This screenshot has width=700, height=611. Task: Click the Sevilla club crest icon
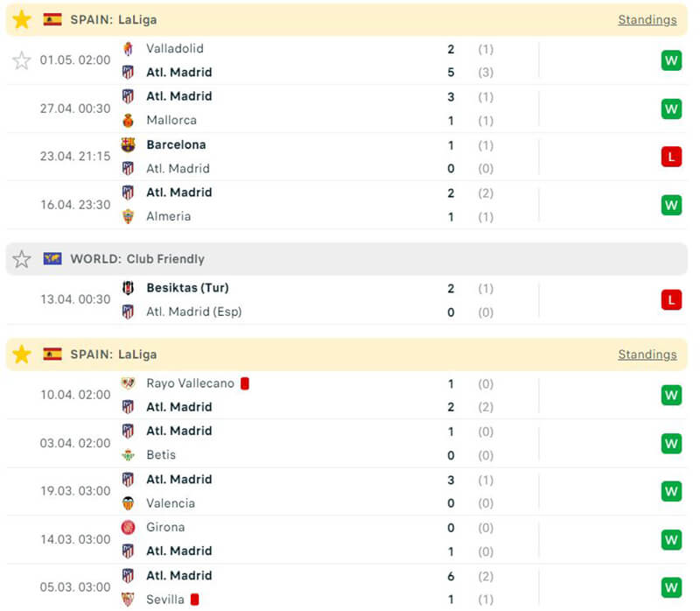coord(129,600)
